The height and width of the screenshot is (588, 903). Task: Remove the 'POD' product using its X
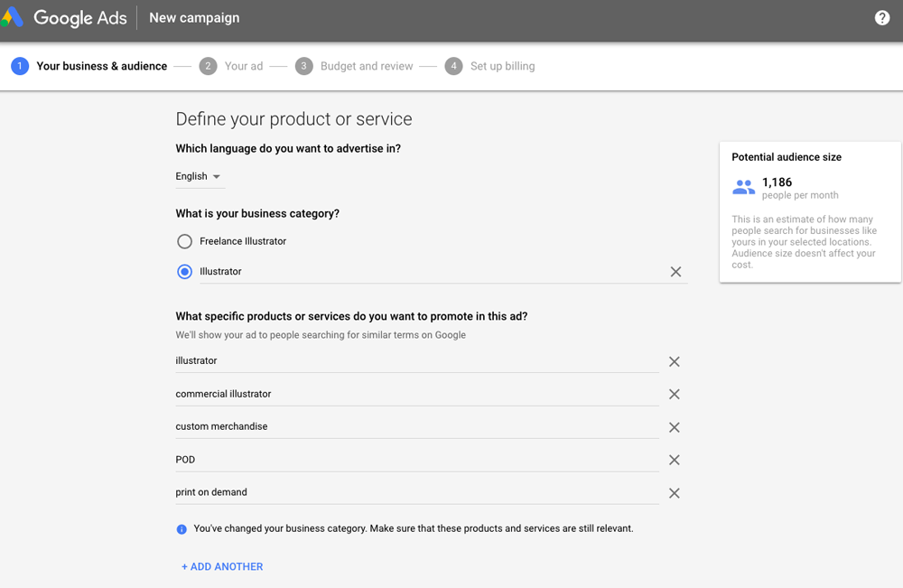(674, 460)
